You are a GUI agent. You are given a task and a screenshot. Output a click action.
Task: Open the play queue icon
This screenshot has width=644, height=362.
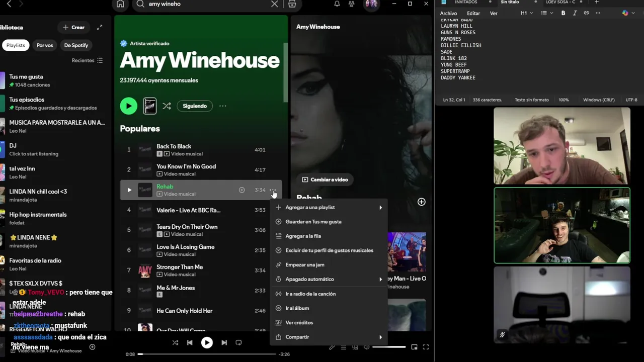click(344, 347)
